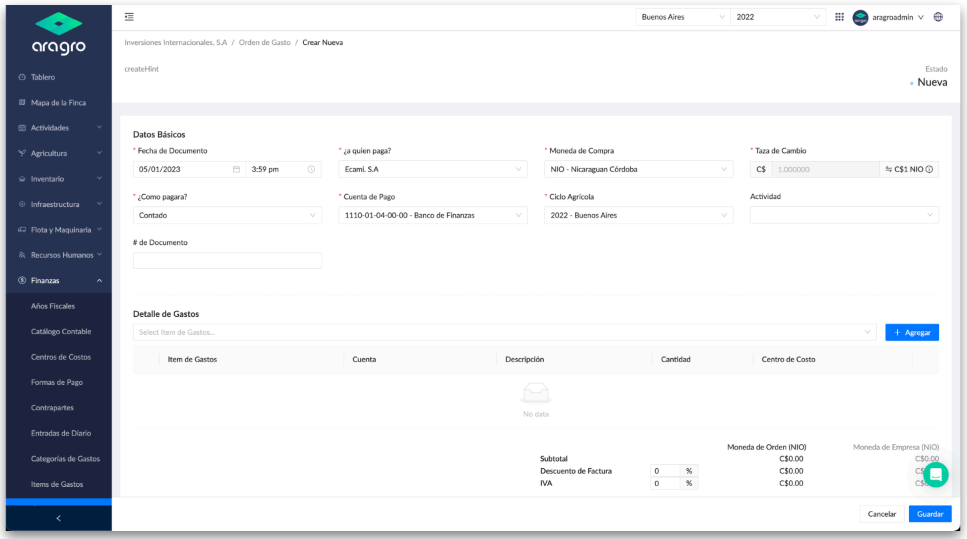967x539 pixels.
Task: Click the aragro logo
Action: pos(59,33)
